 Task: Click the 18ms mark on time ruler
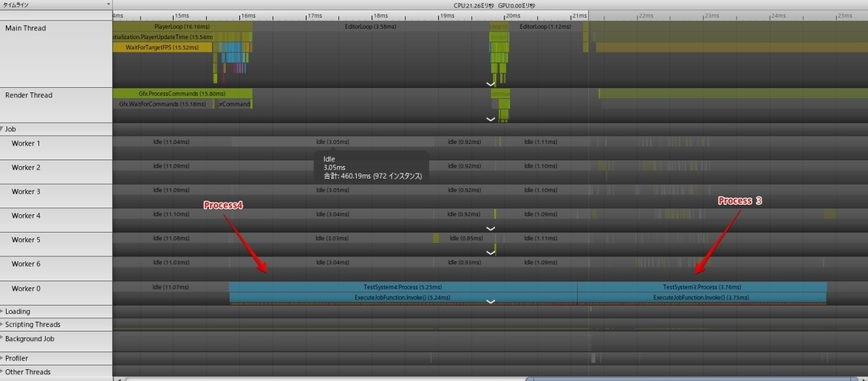pos(380,15)
